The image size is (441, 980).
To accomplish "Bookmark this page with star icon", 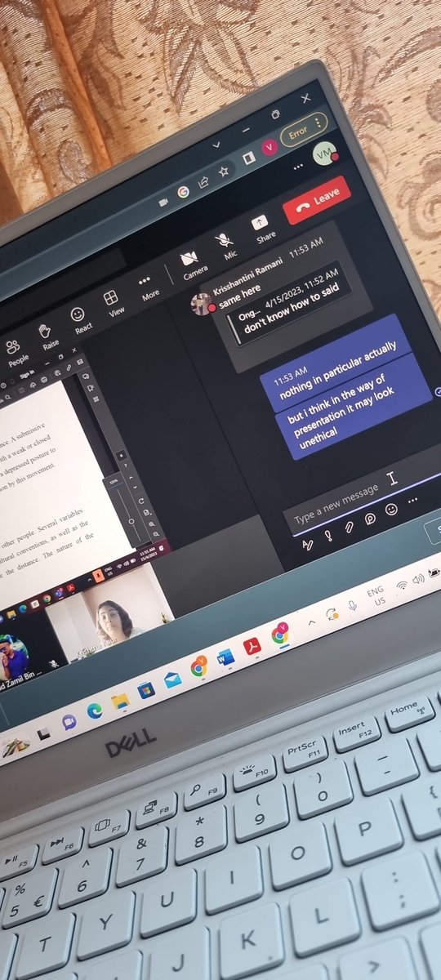I will 223,171.
